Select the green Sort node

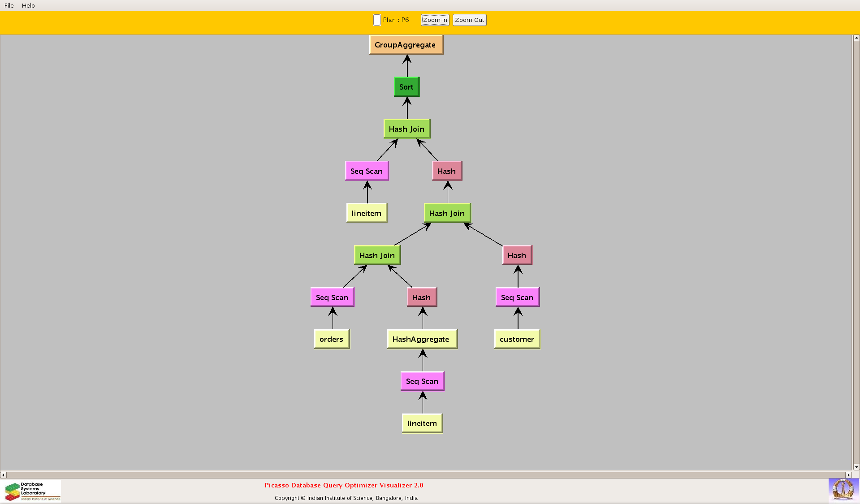pyautogui.click(x=406, y=87)
